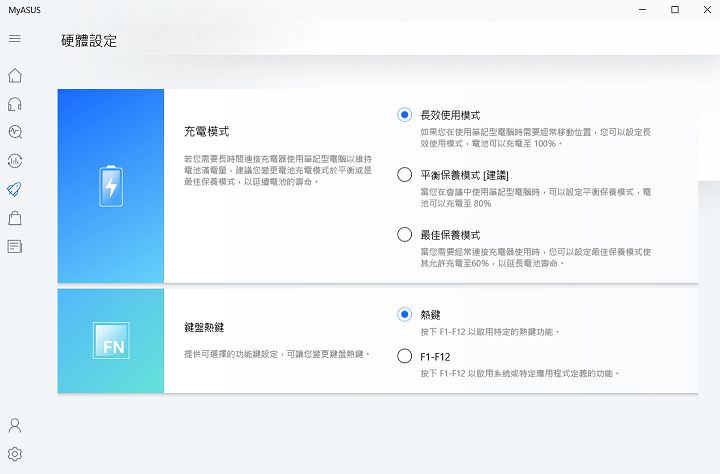The height and width of the screenshot is (474, 720).
Task: Open the user account icon
Action: click(x=15, y=426)
